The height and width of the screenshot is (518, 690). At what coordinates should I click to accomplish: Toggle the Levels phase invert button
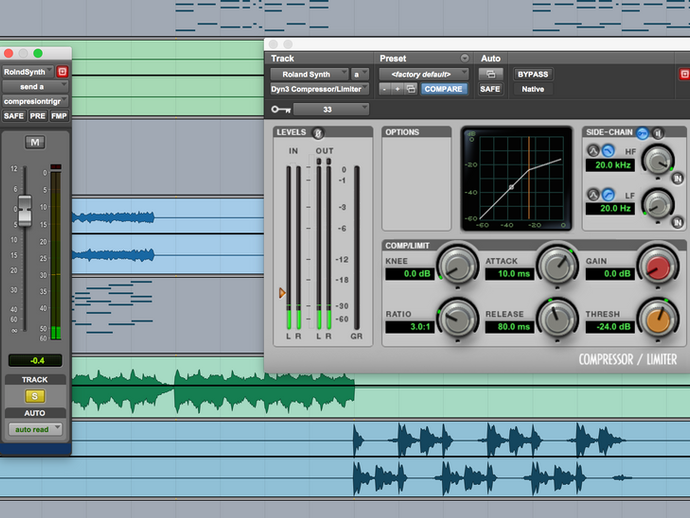click(318, 132)
